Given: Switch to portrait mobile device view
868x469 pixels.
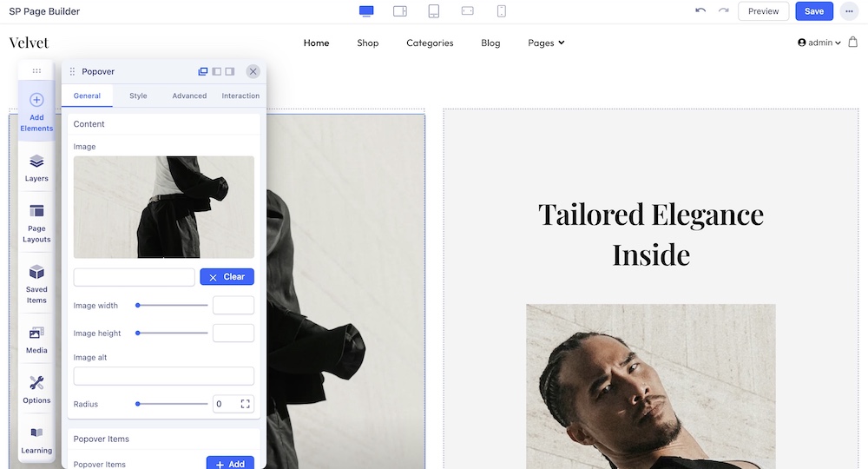Looking at the screenshot, I should (x=502, y=11).
